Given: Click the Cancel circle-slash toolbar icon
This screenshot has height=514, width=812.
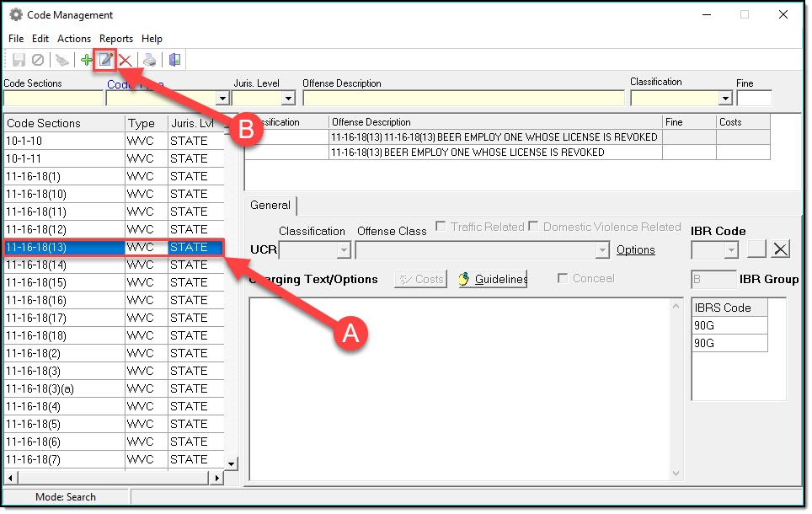Looking at the screenshot, I should [x=38, y=60].
